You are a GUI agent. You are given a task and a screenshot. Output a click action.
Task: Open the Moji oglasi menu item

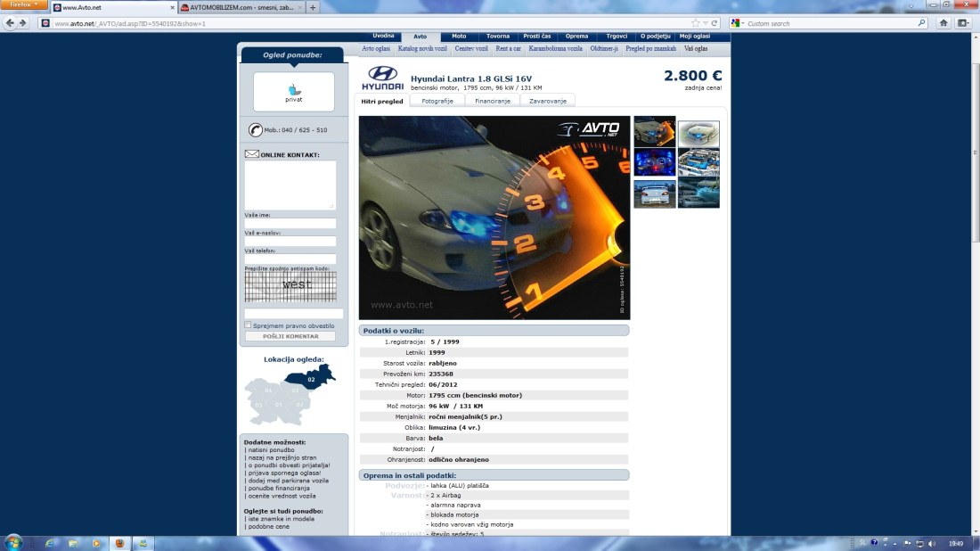point(694,37)
